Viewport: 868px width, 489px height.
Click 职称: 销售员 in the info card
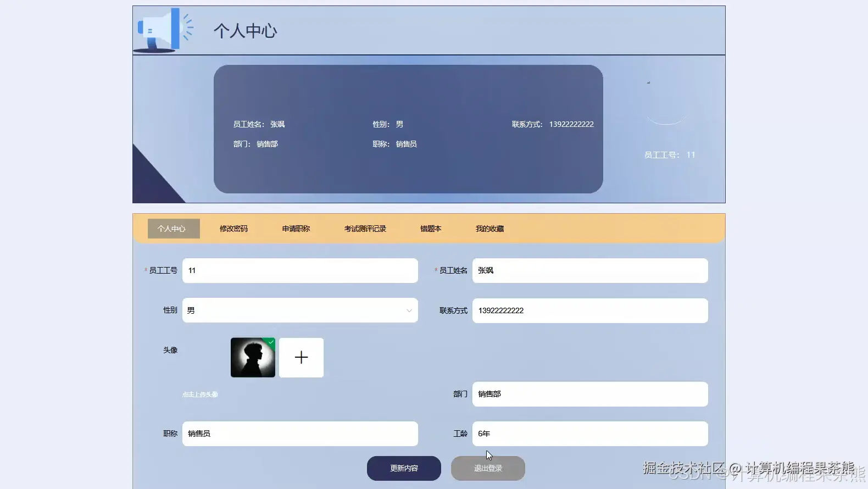394,144
